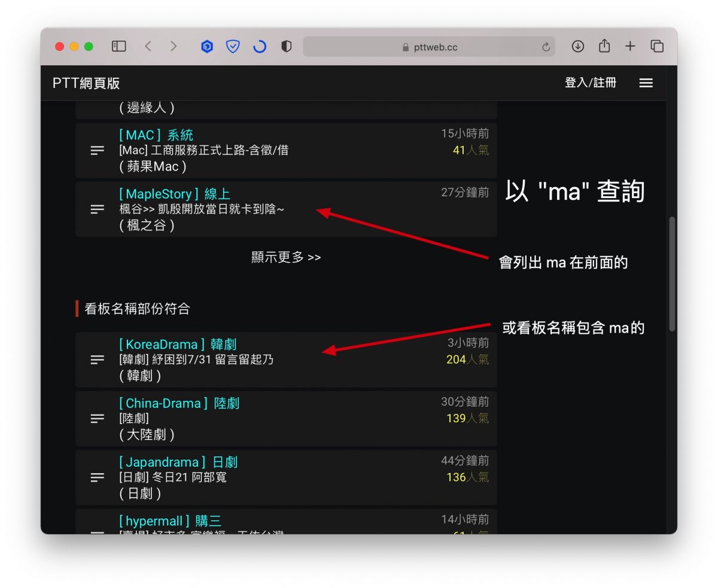Click the 27分鐘前 timestamp
The width and height of the screenshot is (718, 588).
pyautogui.click(x=465, y=193)
